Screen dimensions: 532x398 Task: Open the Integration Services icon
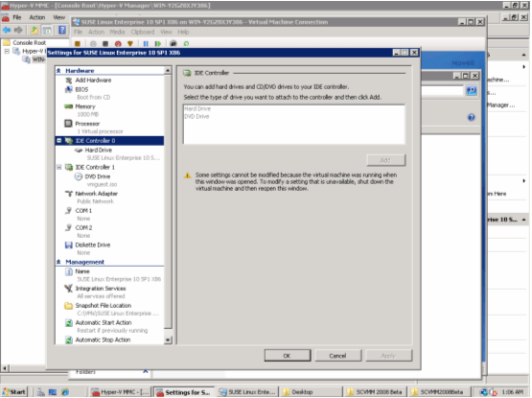tap(69, 289)
